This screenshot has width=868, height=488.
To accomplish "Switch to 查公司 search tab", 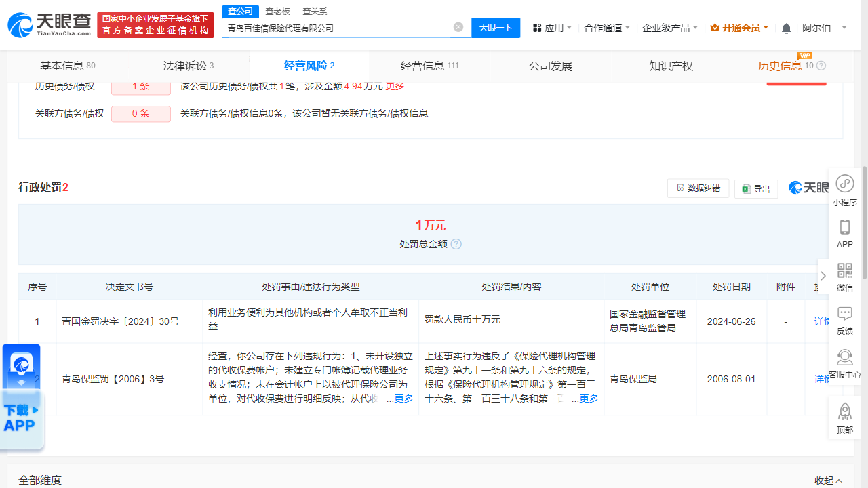I will (x=240, y=11).
